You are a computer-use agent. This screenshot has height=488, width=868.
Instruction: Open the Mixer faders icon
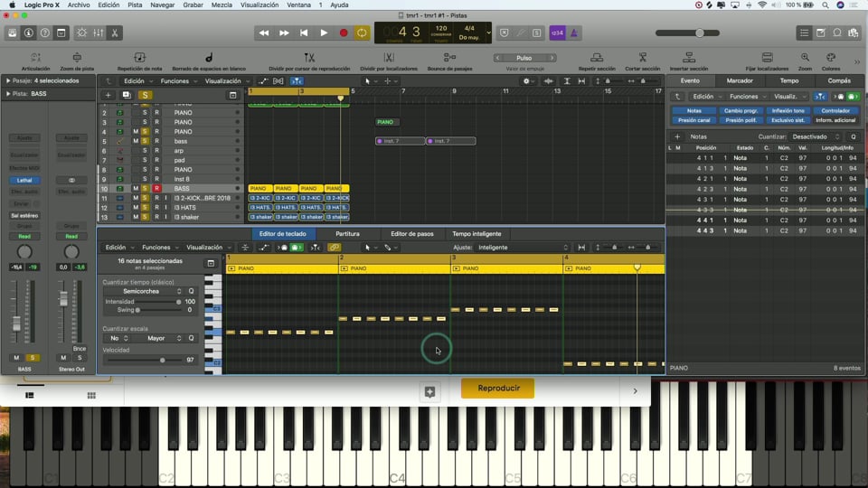98,33
